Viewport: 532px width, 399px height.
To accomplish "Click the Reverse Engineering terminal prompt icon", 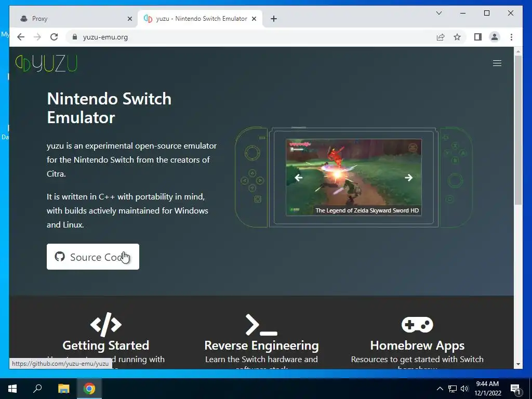I will click(x=261, y=325).
